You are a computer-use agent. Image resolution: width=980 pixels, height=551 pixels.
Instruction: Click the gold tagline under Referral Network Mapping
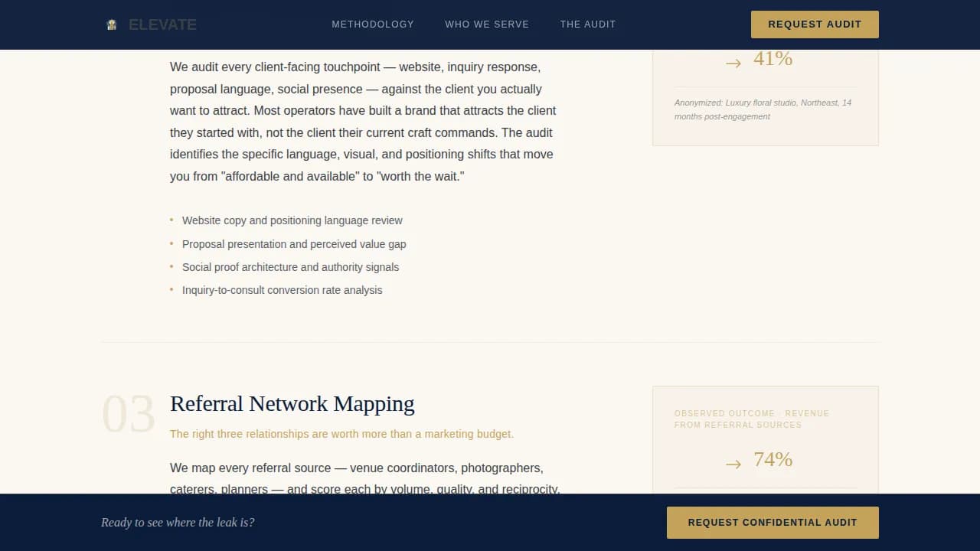pos(341,434)
